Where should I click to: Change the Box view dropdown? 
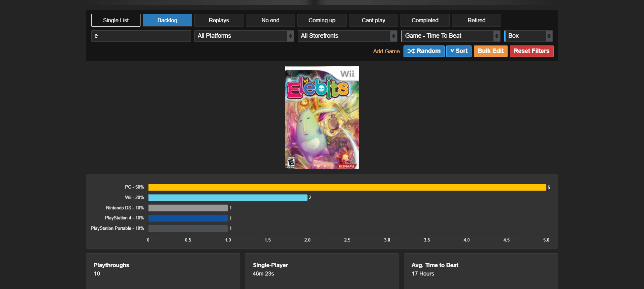click(528, 36)
